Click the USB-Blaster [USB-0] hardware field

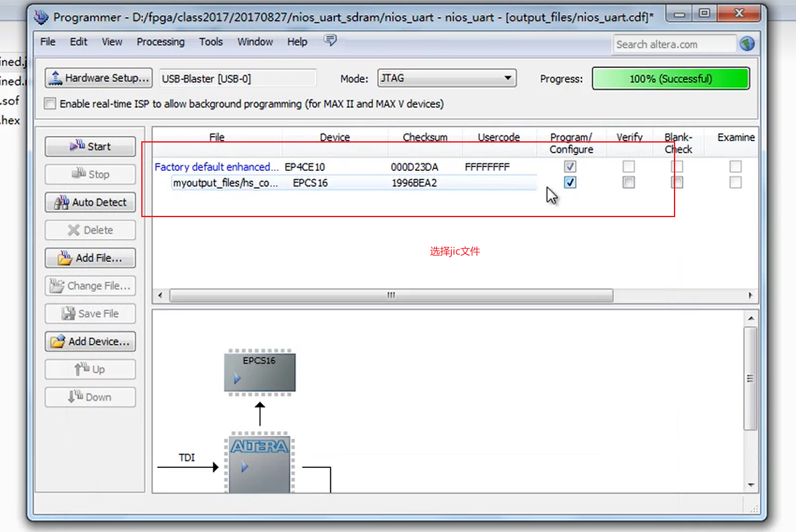pos(238,79)
